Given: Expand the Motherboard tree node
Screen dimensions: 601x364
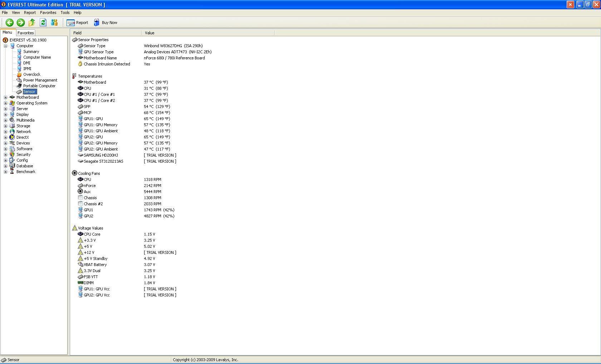Looking at the screenshot, I should (x=6, y=97).
